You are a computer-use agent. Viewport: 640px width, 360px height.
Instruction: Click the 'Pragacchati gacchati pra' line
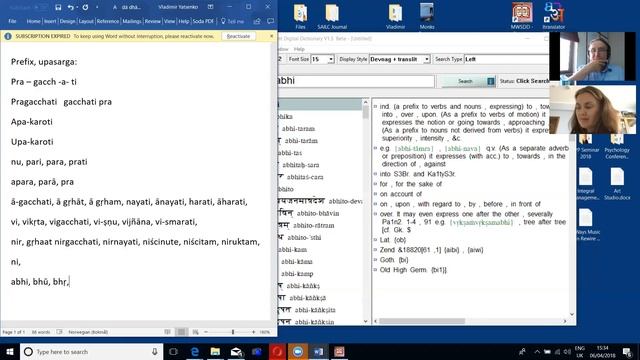coord(61,102)
